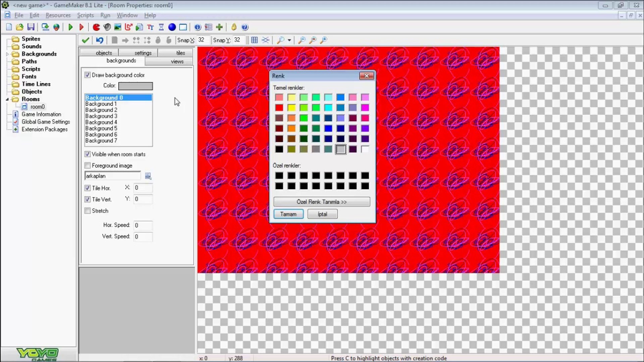
Task: Click Özel Renk Tanımla button
Action: pos(321,202)
